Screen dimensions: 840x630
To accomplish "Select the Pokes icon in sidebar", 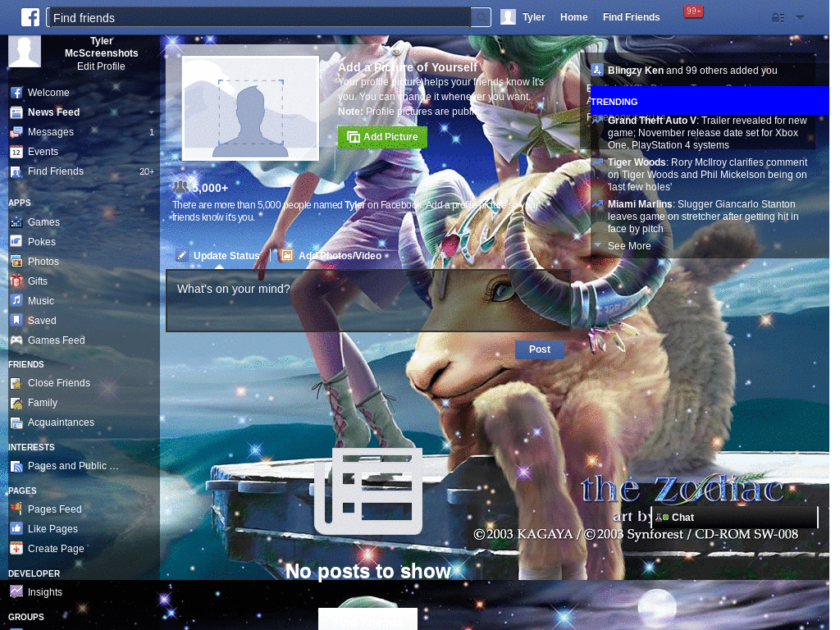I will [16, 242].
